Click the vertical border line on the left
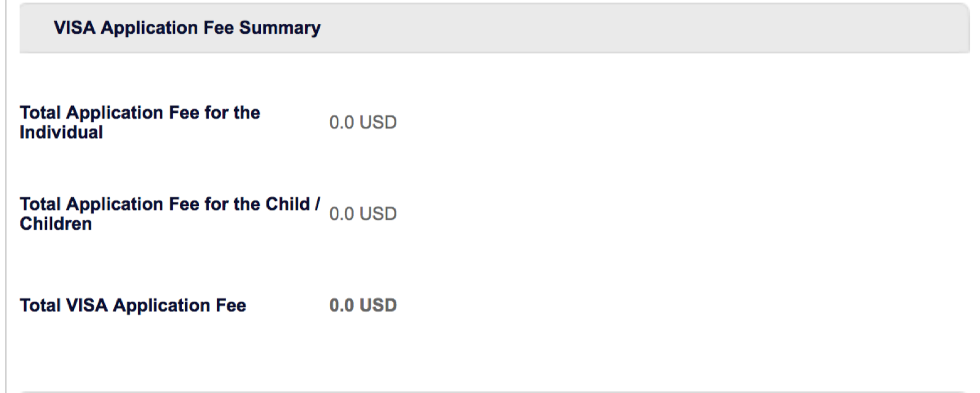This screenshot has height=393, width=980. click(x=6, y=196)
